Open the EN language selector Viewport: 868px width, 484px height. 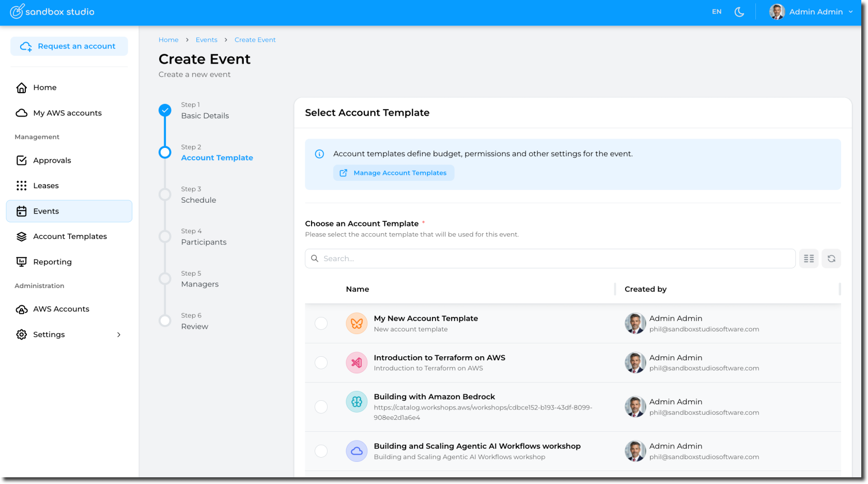(x=717, y=12)
